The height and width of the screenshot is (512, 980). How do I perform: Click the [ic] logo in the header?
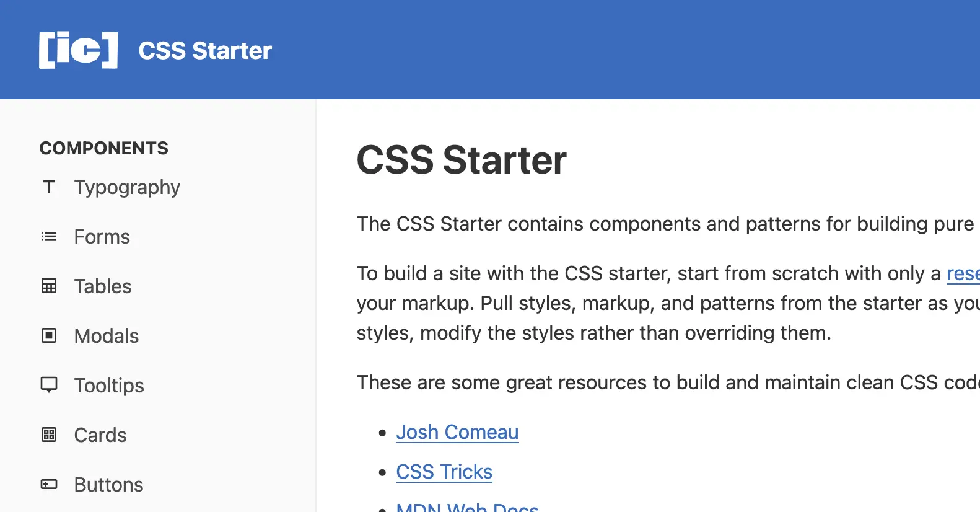pyautogui.click(x=77, y=48)
